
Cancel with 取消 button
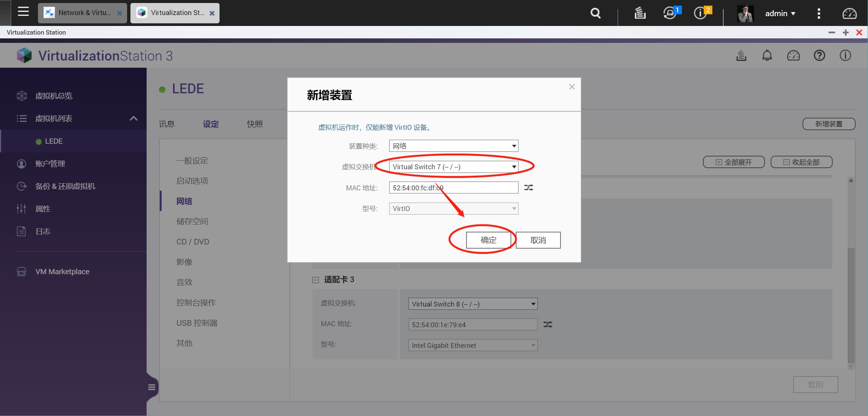[x=538, y=240]
